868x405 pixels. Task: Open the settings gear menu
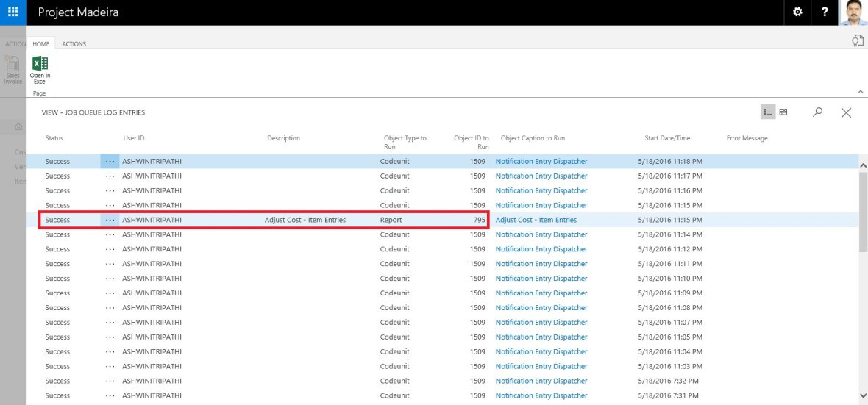tap(798, 12)
